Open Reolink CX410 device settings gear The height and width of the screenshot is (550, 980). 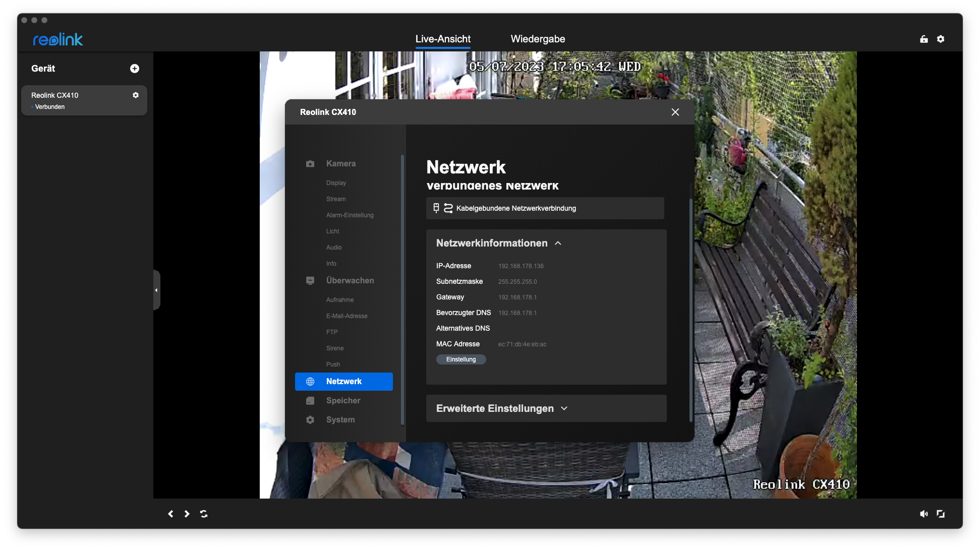point(136,95)
